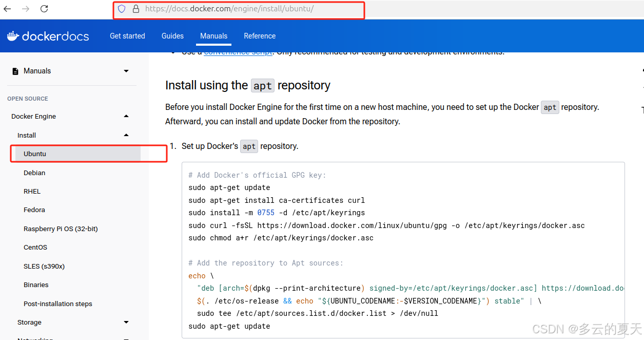Collapse the Install section arrow
The height and width of the screenshot is (340, 644).
126,135
